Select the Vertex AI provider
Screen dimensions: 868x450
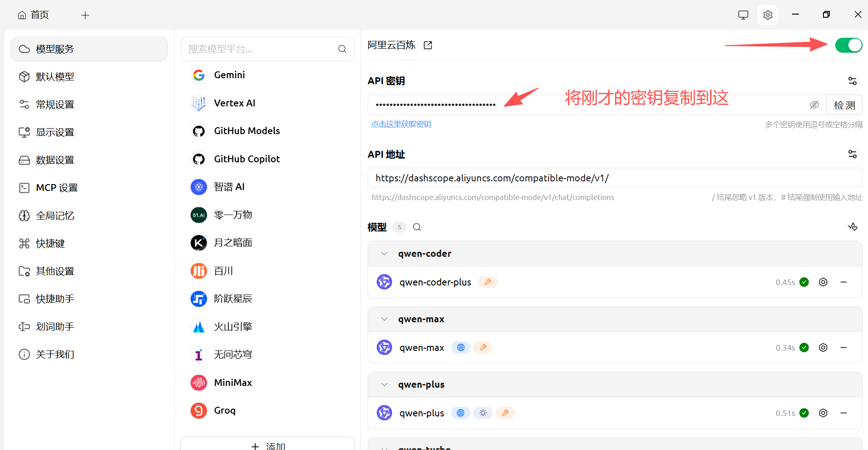(x=267, y=103)
